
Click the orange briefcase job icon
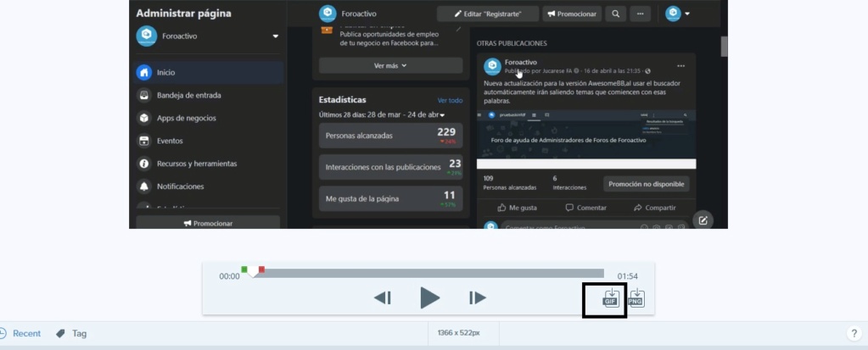pos(328,30)
